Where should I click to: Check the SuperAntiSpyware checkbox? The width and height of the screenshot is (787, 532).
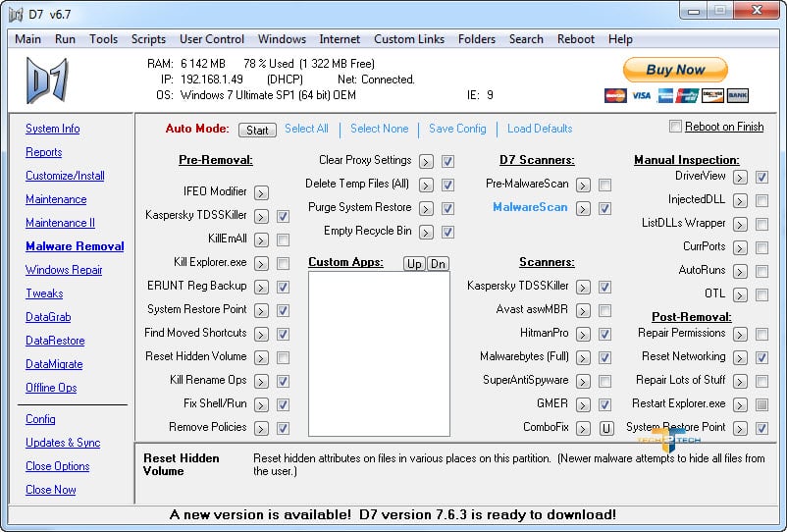[605, 382]
